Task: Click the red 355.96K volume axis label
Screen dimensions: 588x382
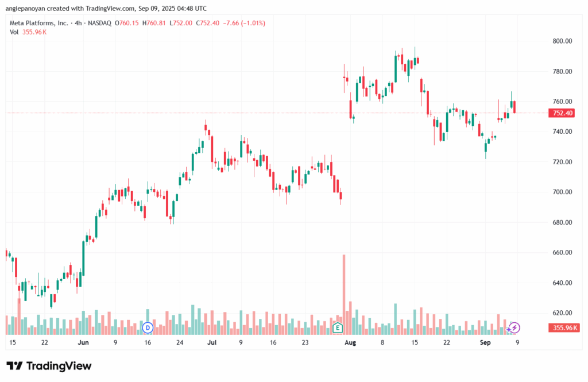Action: pyautogui.click(x=563, y=328)
